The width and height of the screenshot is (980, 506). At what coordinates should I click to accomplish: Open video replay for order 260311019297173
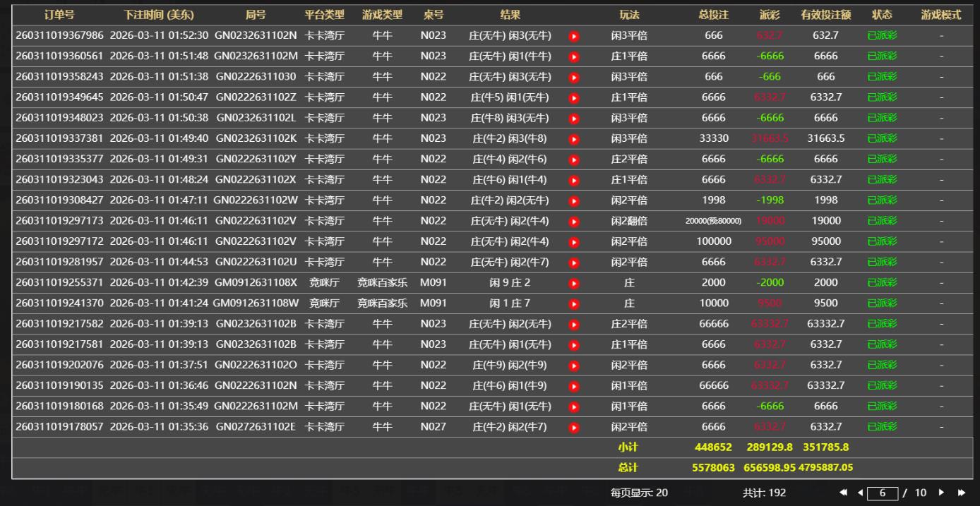(573, 222)
